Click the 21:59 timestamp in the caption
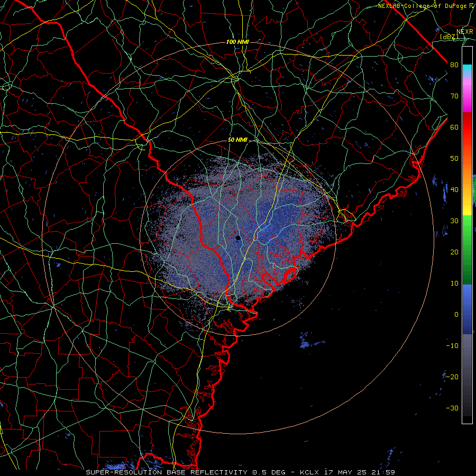The image size is (476, 476). click(x=383, y=472)
